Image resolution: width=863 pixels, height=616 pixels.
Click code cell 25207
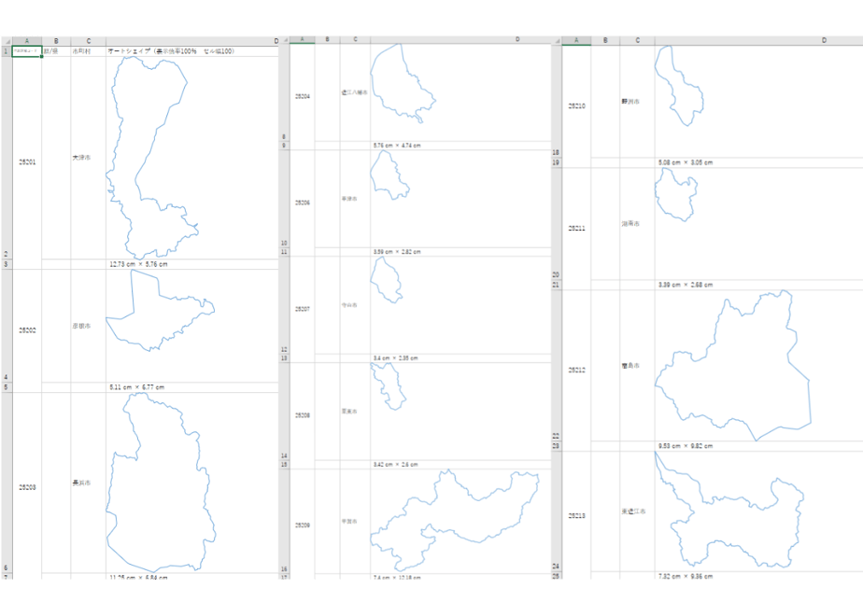tap(303, 309)
